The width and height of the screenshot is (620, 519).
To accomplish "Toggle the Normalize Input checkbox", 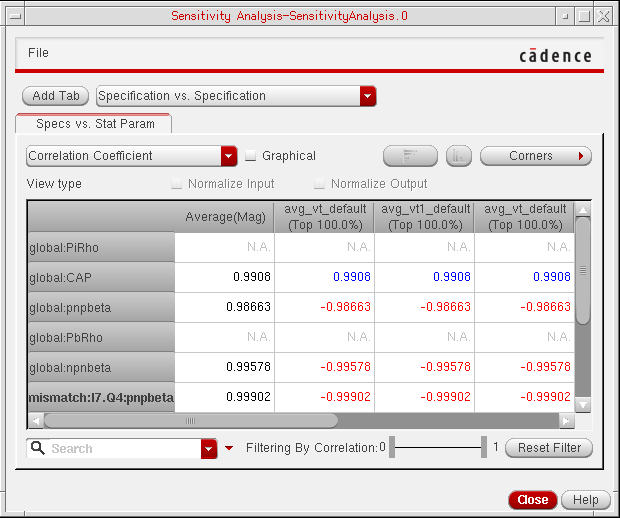I will click(x=177, y=184).
